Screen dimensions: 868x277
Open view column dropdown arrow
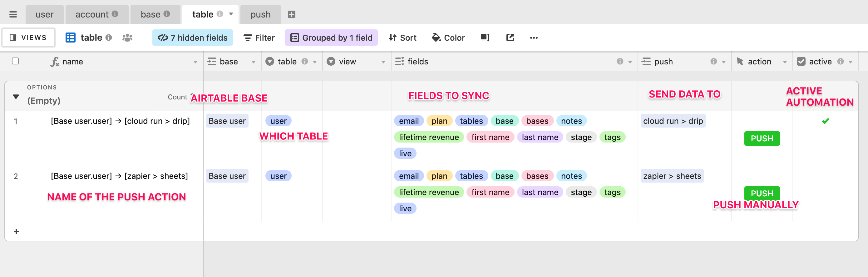(x=383, y=62)
